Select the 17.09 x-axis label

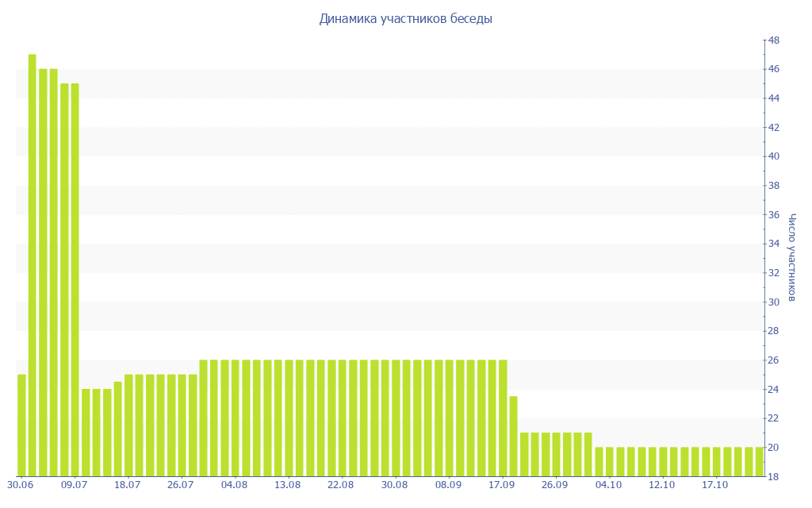tap(501, 485)
